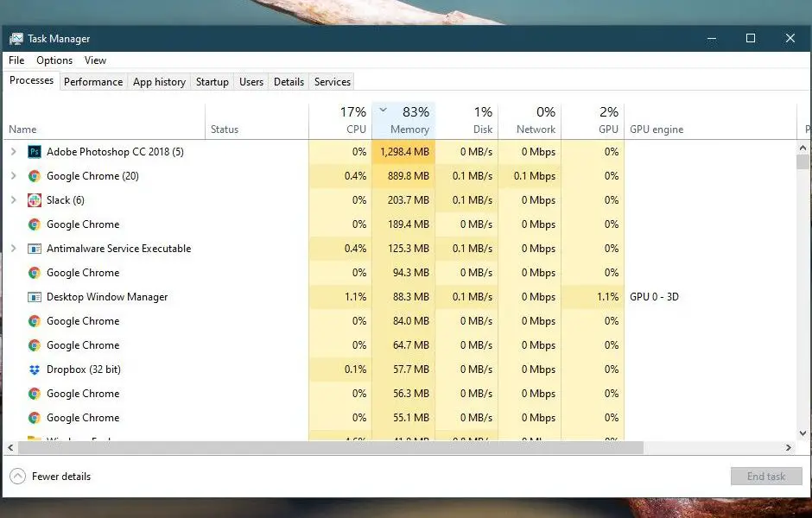Switch to the Performance tab

[93, 82]
